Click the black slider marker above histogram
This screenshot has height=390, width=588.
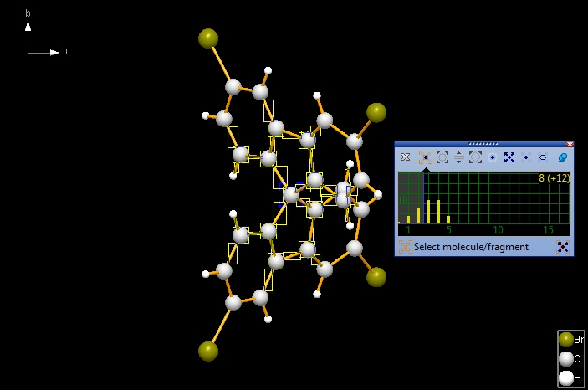425,168
